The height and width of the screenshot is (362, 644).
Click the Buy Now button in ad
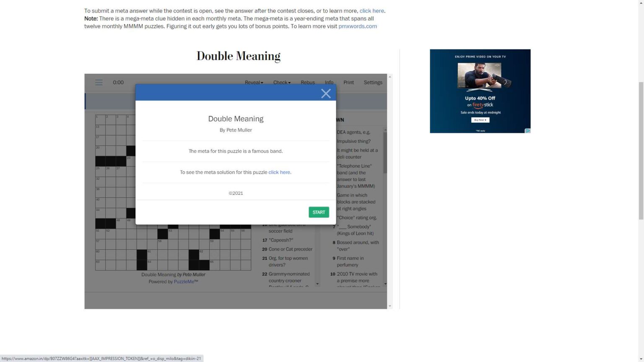[x=480, y=120]
